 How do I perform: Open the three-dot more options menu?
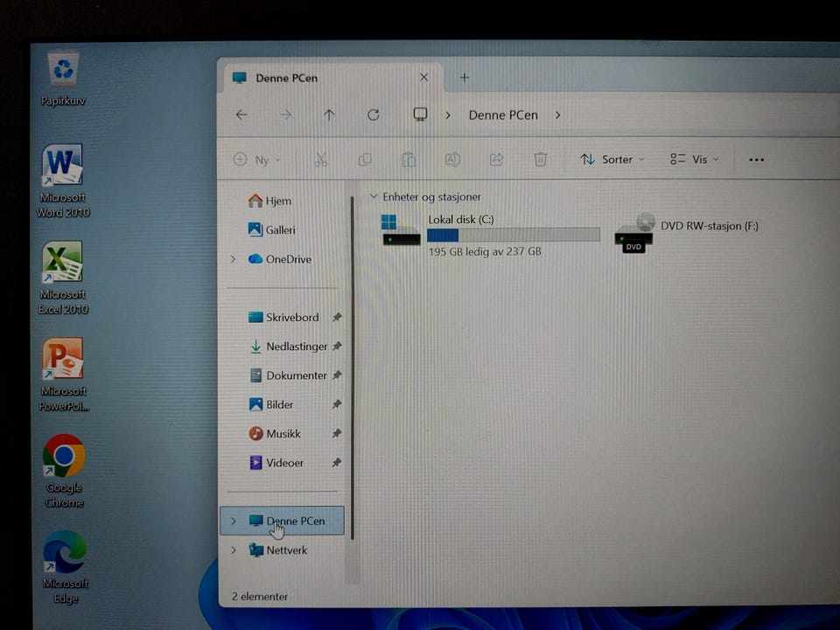tap(756, 159)
